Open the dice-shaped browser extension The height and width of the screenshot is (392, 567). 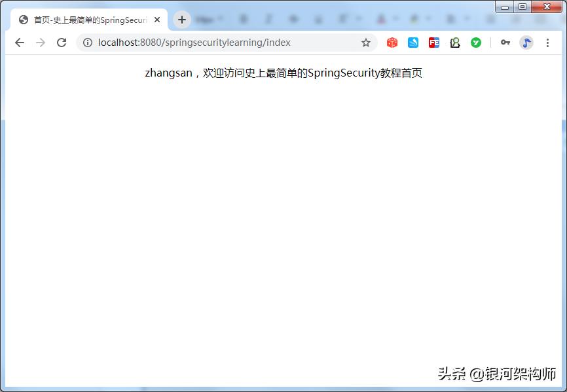click(x=392, y=42)
